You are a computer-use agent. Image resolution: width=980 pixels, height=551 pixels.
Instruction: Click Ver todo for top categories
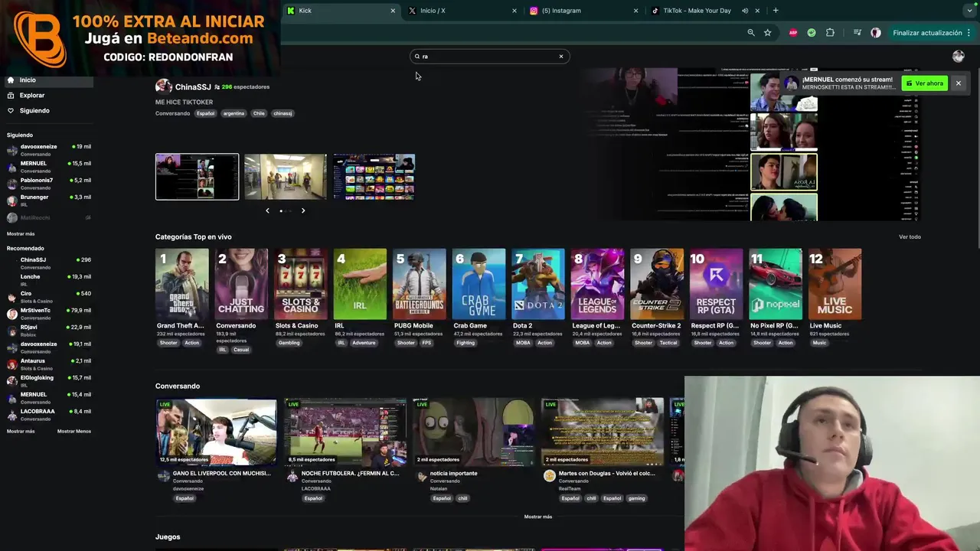point(910,237)
